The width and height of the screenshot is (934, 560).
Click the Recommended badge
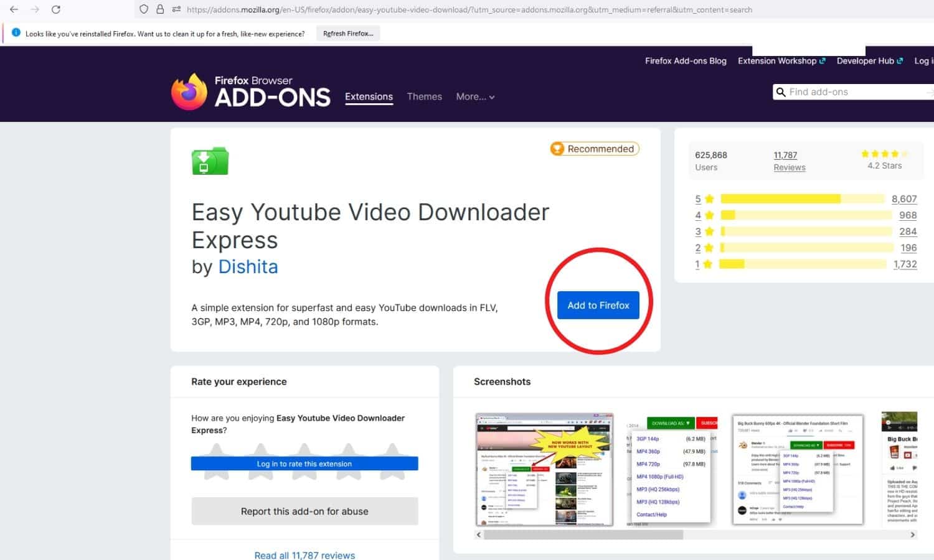(595, 149)
